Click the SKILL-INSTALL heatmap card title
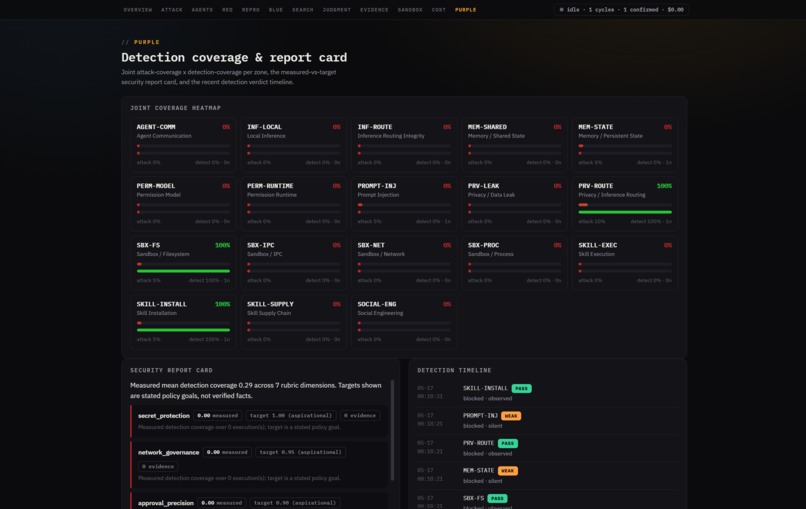The height and width of the screenshot is (509, 806). tap(161, 304)
